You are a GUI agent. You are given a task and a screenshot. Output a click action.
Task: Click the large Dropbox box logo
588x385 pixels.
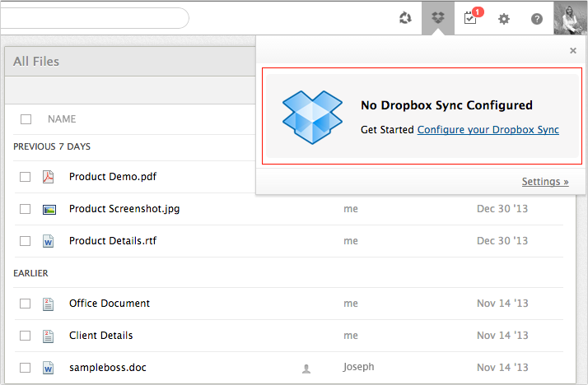coord(312,118)
